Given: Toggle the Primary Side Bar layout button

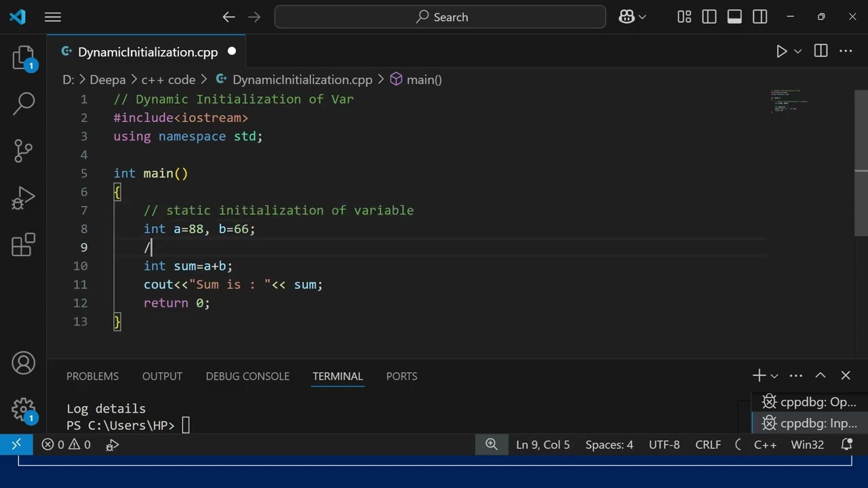Looking at the screenshot, I should point(709,17).
